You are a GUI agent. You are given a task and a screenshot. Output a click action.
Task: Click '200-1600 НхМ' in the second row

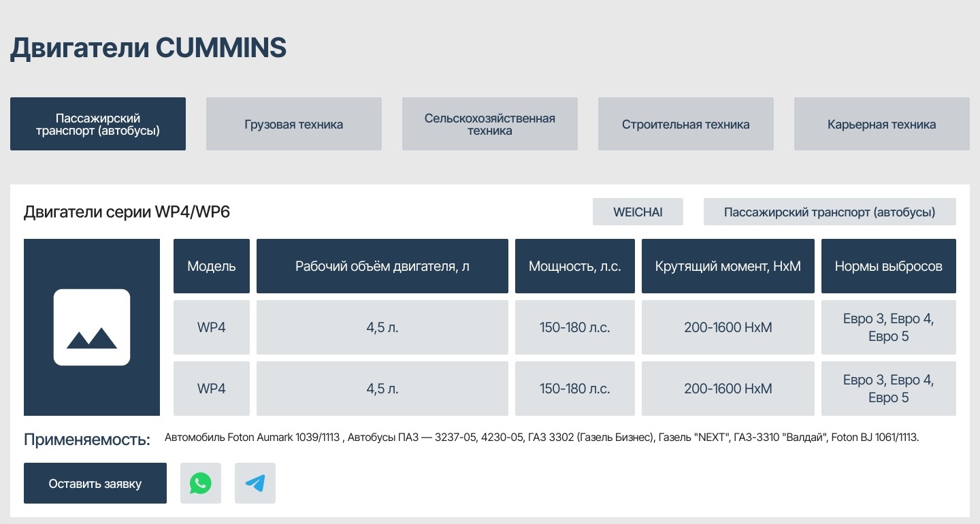coord(728,389)
